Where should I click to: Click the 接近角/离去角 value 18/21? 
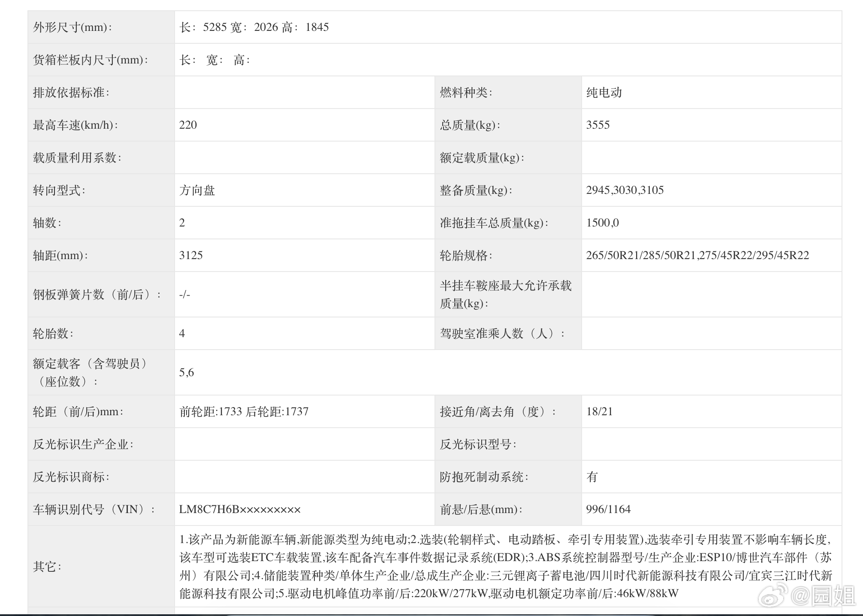click(599, 412)
